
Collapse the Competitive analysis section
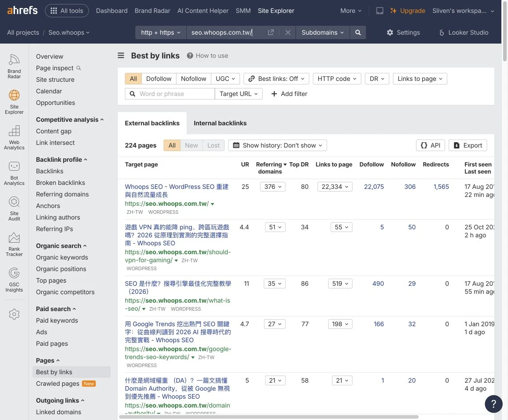[70, 119]
